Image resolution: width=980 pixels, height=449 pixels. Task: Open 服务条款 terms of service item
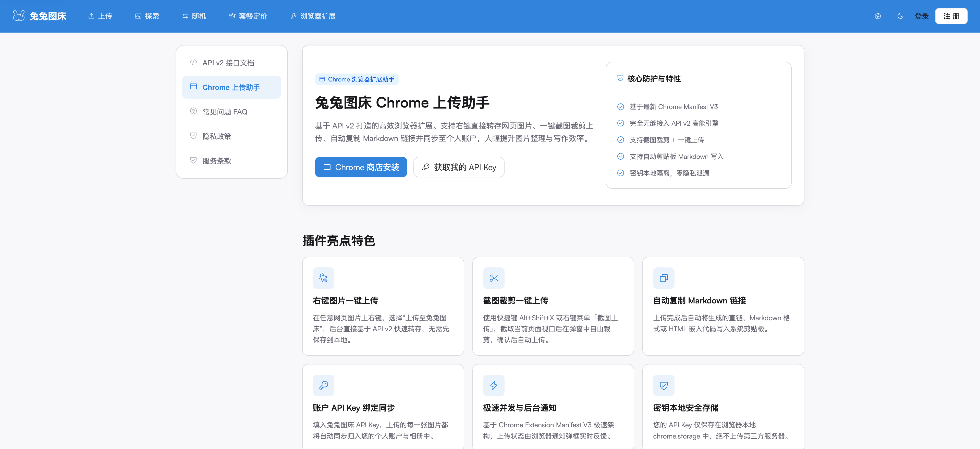coord(231,161)
